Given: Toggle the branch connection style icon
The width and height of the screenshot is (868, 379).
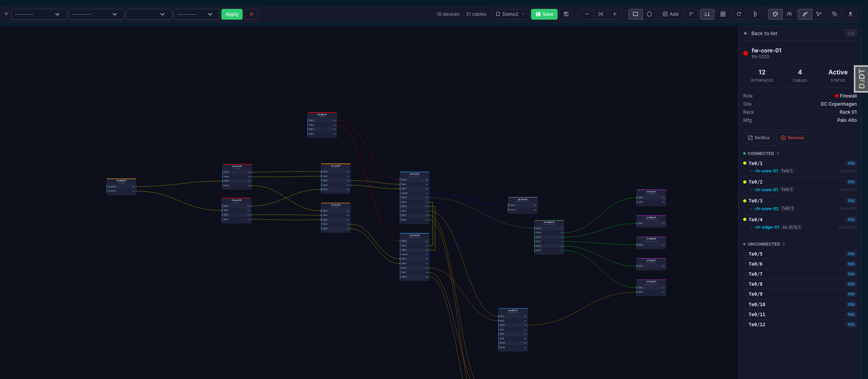Looking at the screenshot, I should pyautogui.click(x=819, y=14).
